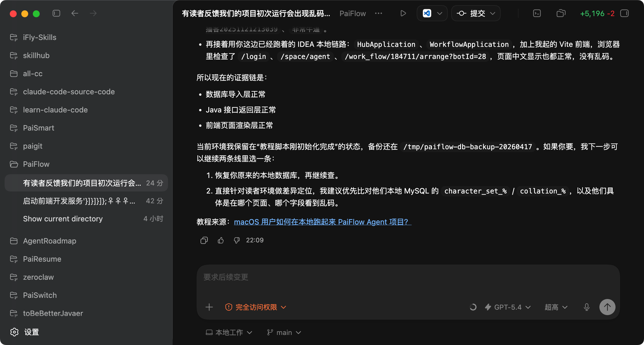The width and height of the screenshot is (644, 345).
Task: Open the 完全访问权限 permission dropdown
Action: 256,307
